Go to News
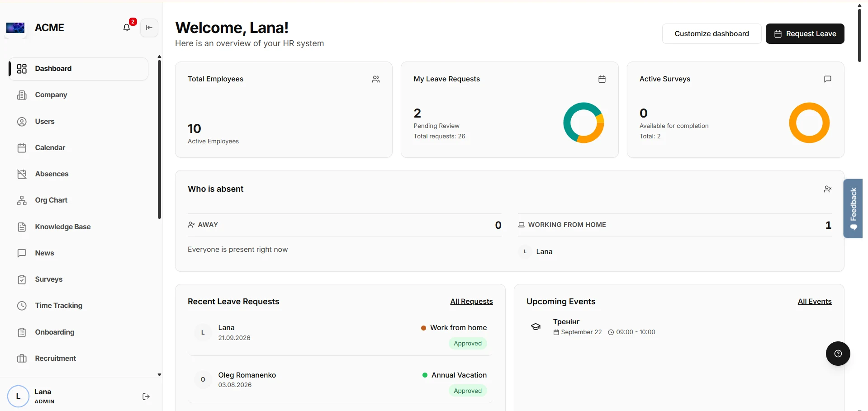The height and width of the screenshot is (411, 868). click(x=79, y=253)
